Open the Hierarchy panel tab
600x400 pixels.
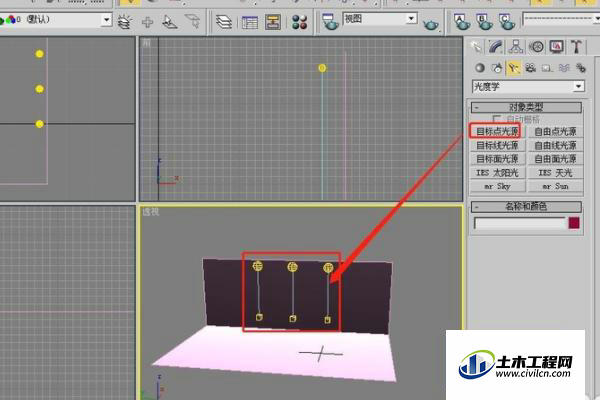(x=516, y=47)
